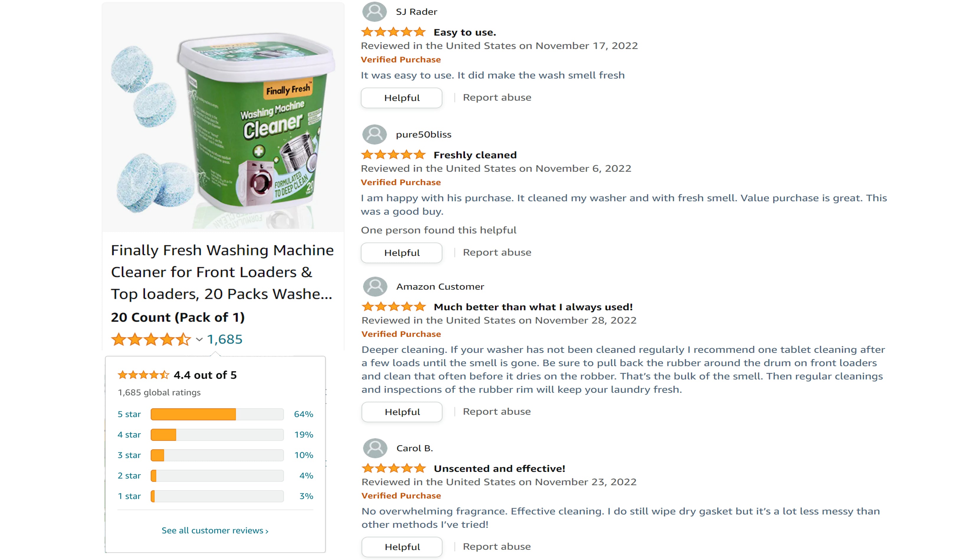Click star rating of 'Easy to use' review

click(x=393, y=32)
